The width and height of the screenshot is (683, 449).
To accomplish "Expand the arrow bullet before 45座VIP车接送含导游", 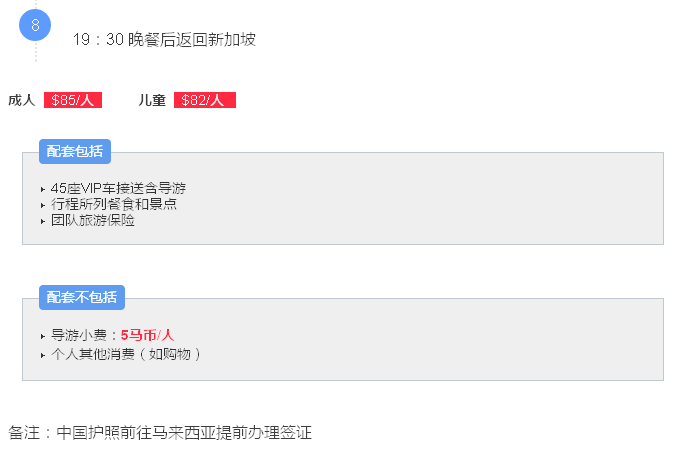I will pos(42,189).
